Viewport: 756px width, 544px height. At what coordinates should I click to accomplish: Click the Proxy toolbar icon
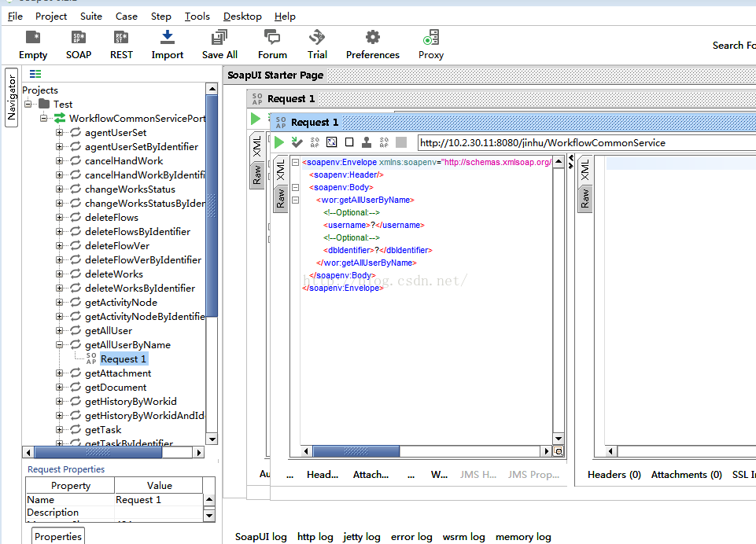[431, 37]
